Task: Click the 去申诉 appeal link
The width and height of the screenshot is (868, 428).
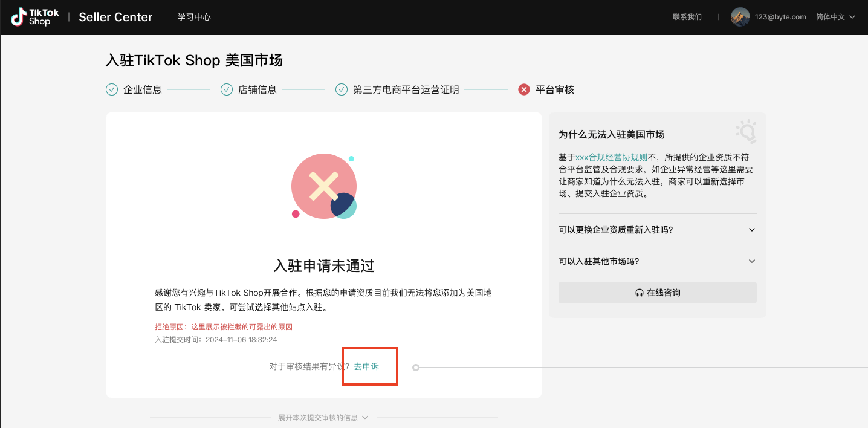Action: coord(366,366)
